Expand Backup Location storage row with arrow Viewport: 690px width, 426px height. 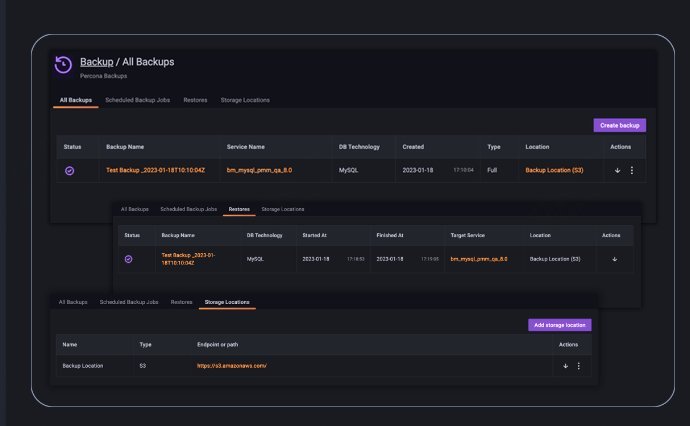click(x=565, y=366)
